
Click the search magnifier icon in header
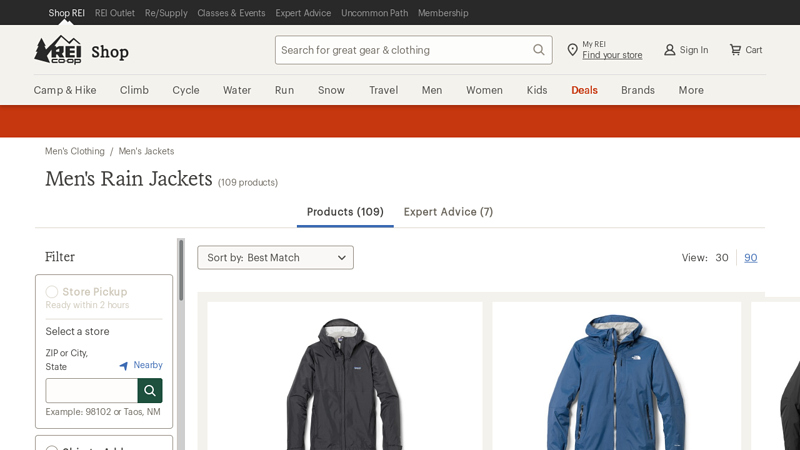[539, 49]
